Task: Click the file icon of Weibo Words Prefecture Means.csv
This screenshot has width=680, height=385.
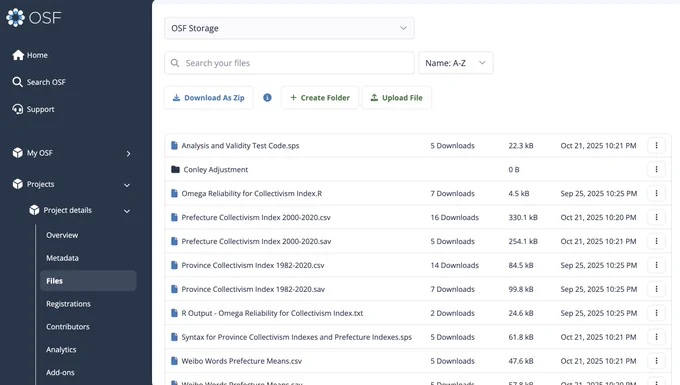Action: tap(174, 361)
